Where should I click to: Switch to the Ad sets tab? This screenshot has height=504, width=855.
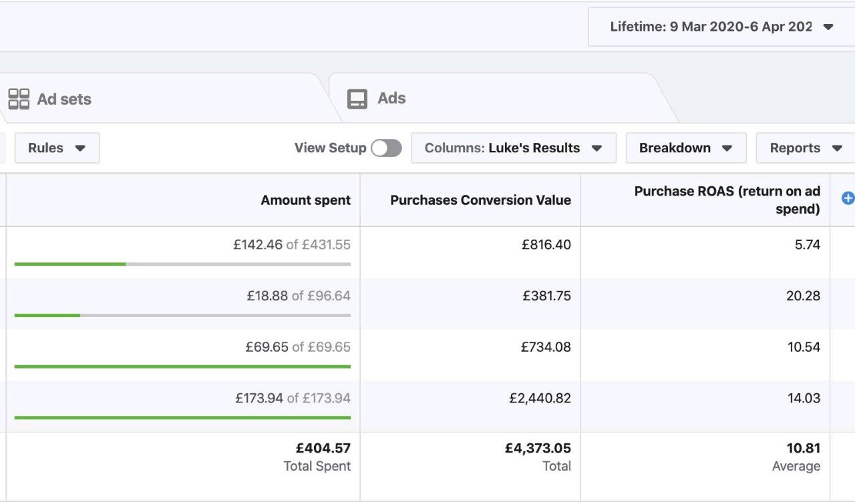[64, 99]
